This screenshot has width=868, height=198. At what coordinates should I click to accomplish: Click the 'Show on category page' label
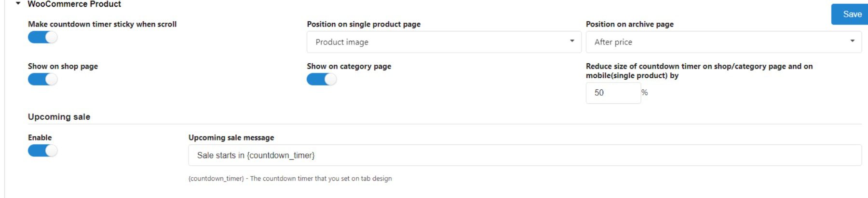(x=349, y=66)
